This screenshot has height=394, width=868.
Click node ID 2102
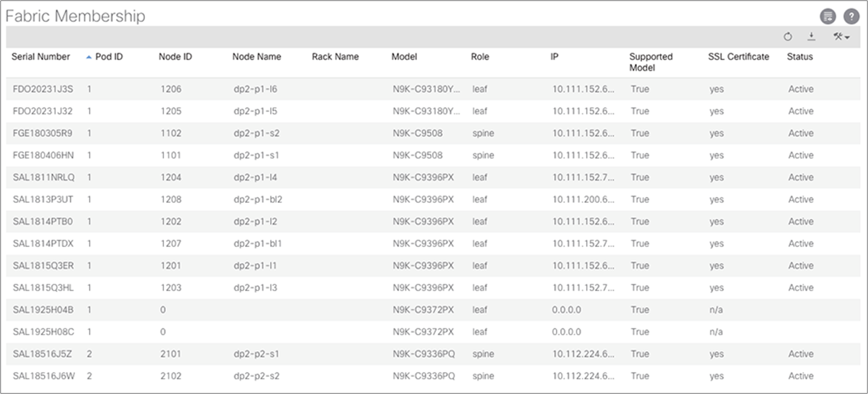tap(171, 376)
